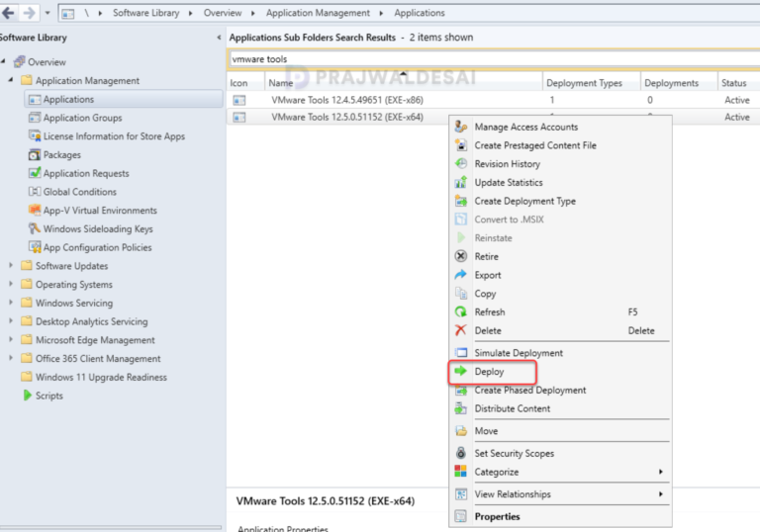
Task: Click the Simulate Deployment icon
Action: pyautogui.click(x=460, y=353)
